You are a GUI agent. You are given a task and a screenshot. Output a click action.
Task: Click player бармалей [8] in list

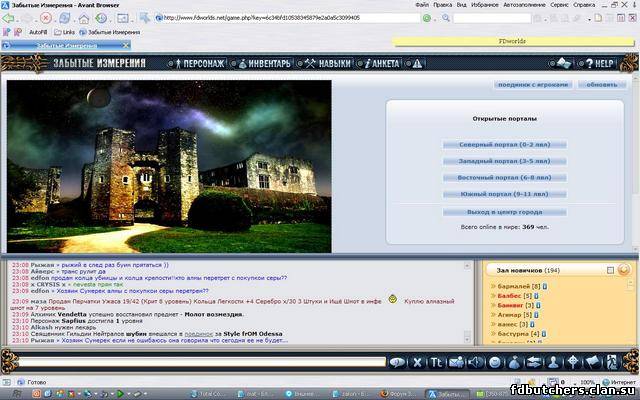pyautogui.click(x=518, y=287)
